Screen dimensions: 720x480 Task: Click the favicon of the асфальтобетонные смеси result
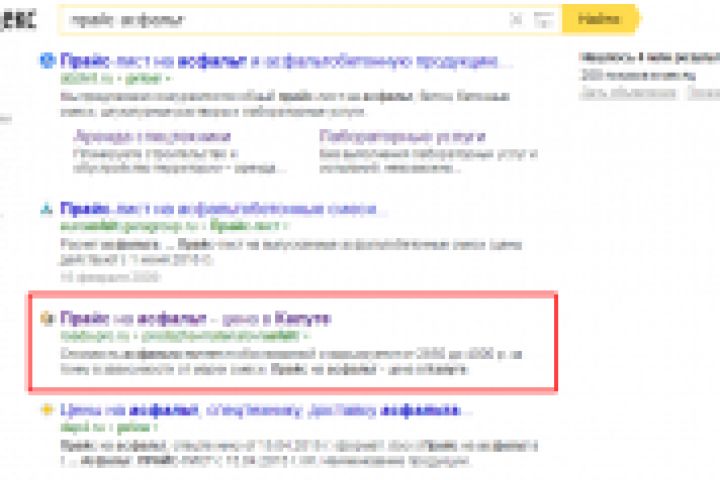(x=47, y=209)
